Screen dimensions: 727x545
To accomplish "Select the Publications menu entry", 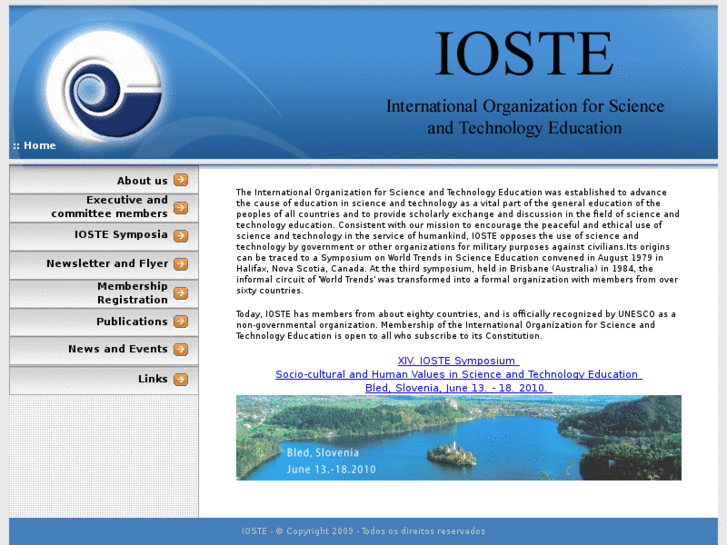I will [132, 322].
